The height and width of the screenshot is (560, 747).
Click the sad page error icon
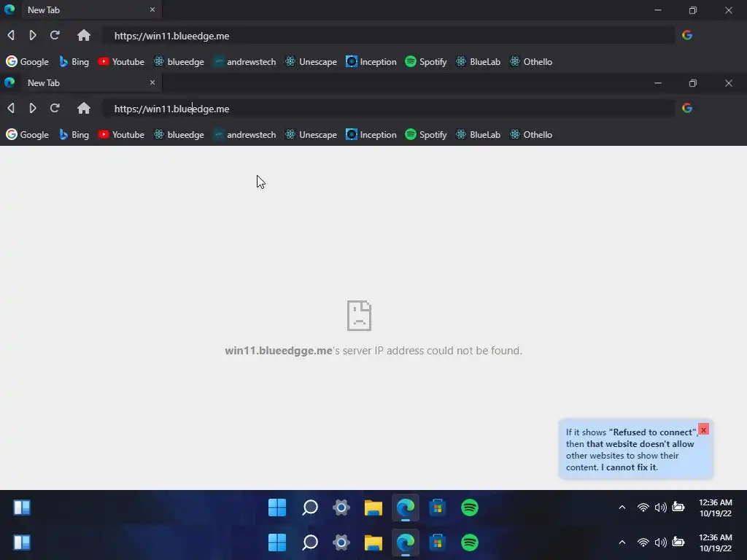(359, 315)
